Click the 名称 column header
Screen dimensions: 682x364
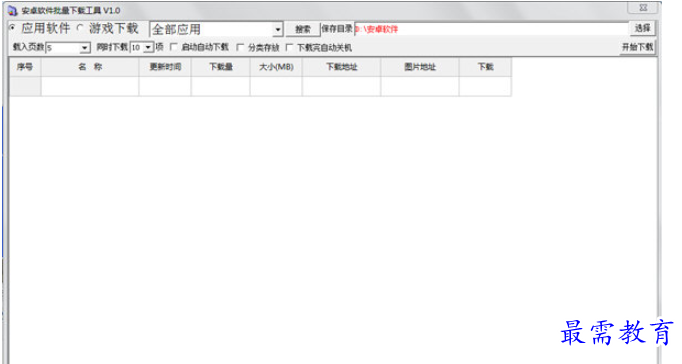[90, 67]
